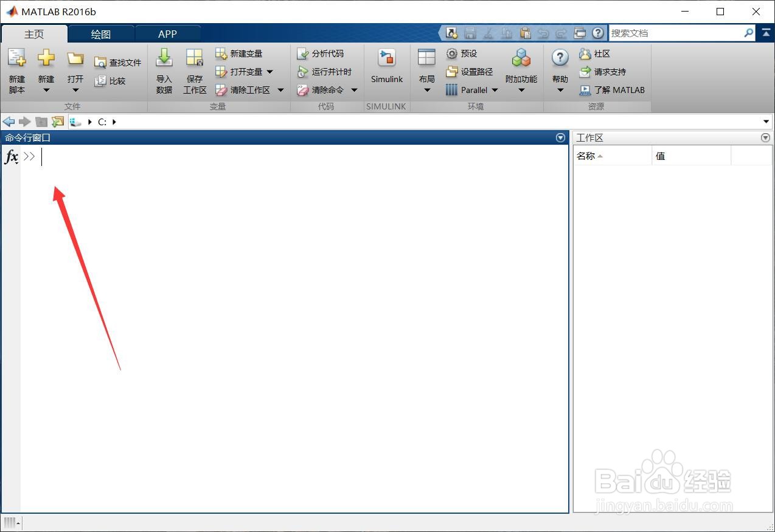Expand the 打开 dropdown arrow
The width and height of the screenshot is (775, 532).
(x=75, y=91)
